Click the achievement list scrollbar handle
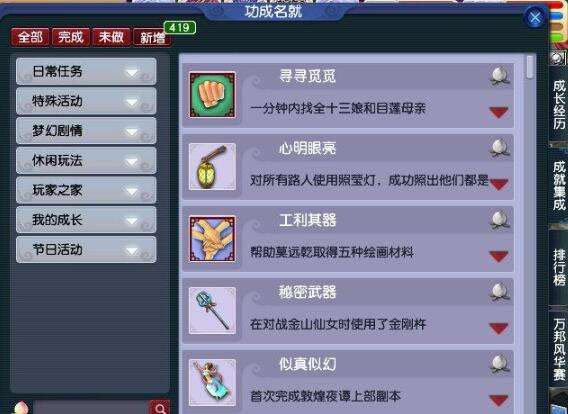 [530, 67]
